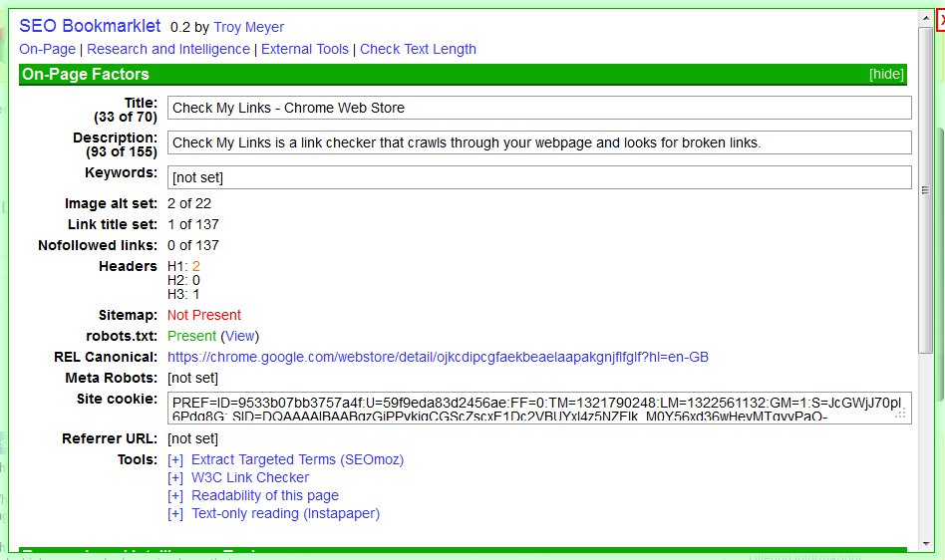Click the On-Page Factors heading

tap(86, 74)
